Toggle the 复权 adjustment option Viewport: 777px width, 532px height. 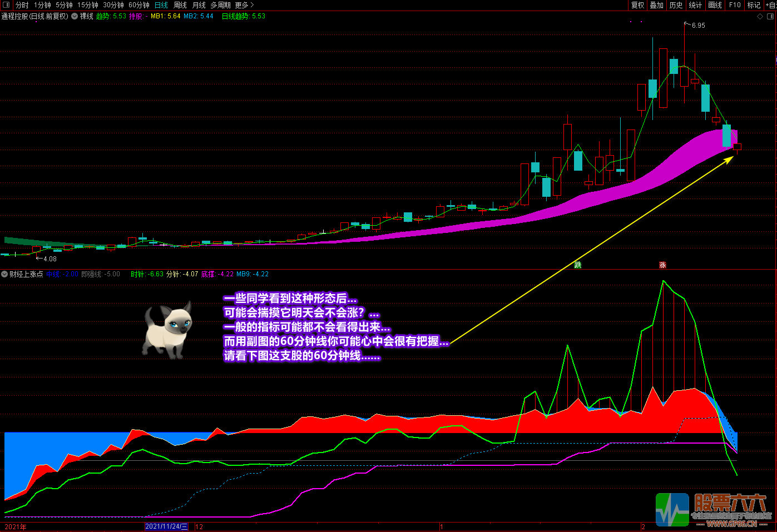(x=637, y=5)
